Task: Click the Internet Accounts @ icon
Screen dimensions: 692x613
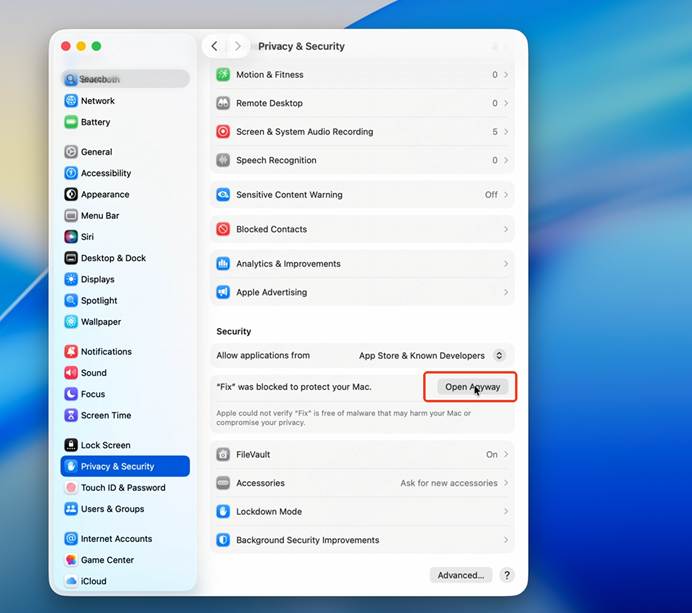Action: (71, 538)
